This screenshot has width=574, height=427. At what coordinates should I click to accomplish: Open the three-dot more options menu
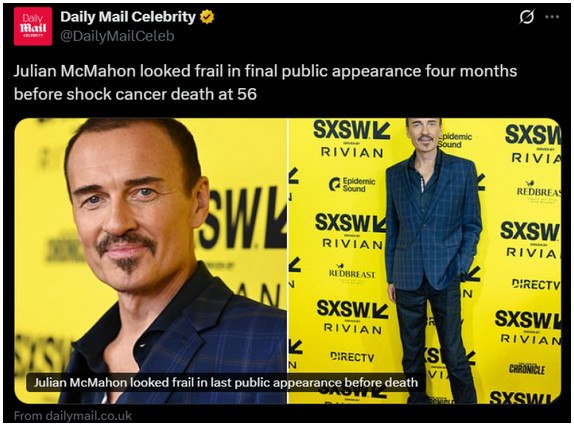[552, 17]
